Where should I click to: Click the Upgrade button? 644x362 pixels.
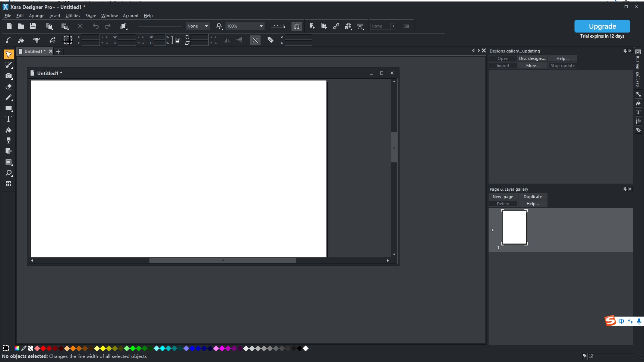(602, 26)
